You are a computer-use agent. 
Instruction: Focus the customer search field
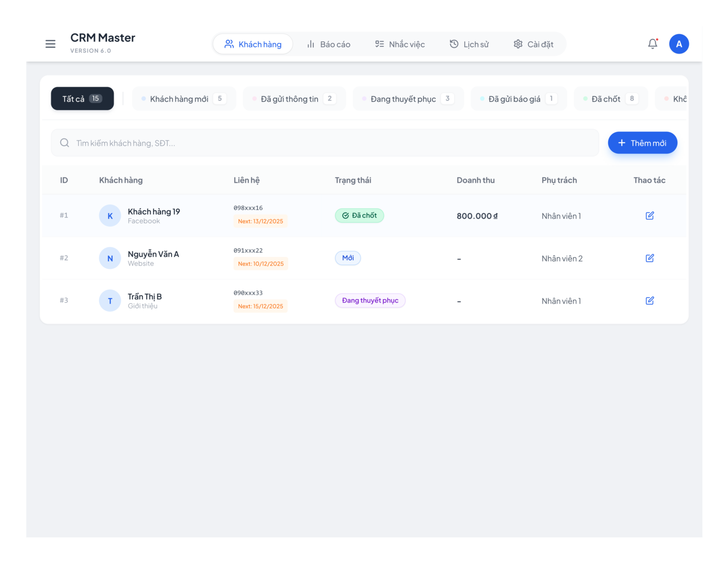coord(325,143)
